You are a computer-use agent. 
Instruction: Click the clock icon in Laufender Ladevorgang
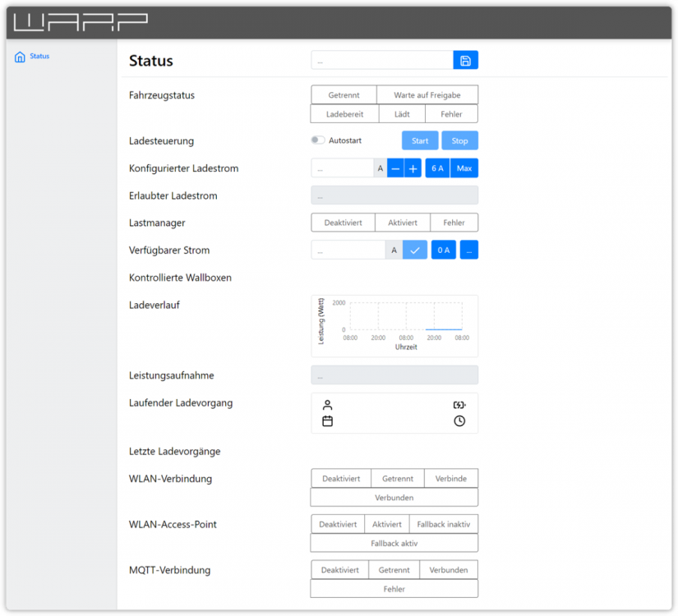tap(459, 421)
